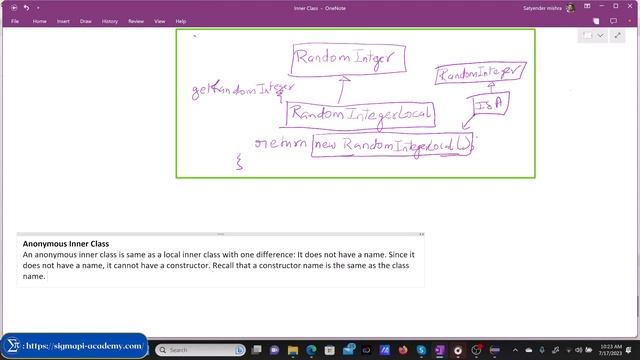Open the volume control tray icon

pyautogui.click(x=578, y=350)
